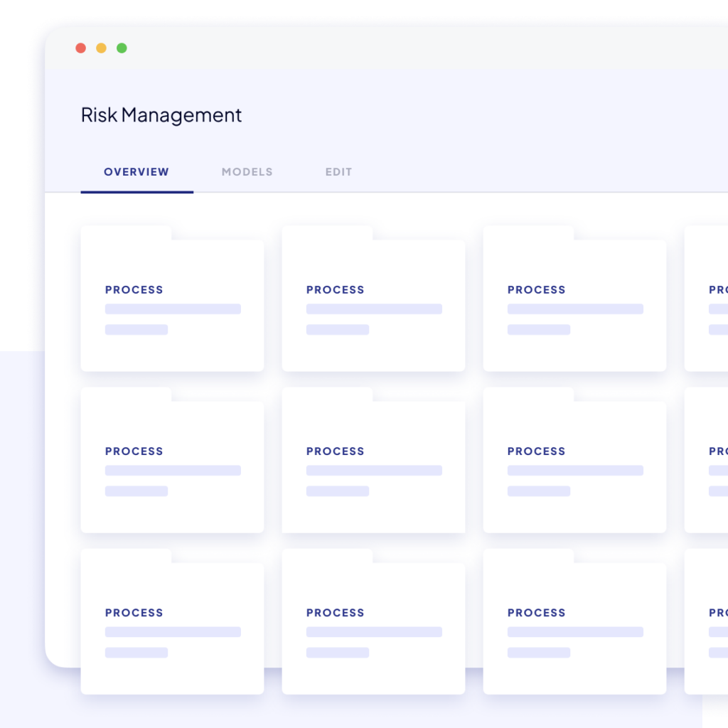Open the cut-off fourth folder in bottom row
Viewport: 728px width, 728px height.
pyautogui.click(x=707, y=627)
